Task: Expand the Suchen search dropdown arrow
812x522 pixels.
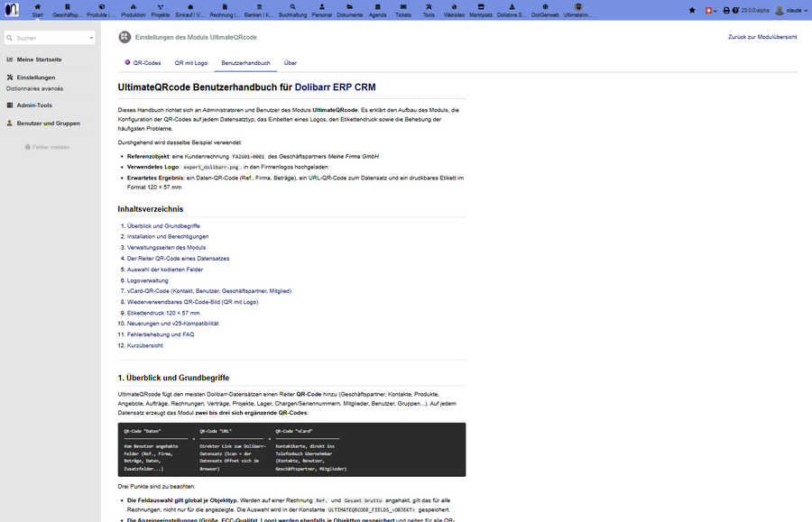Action: coord(92,38)
